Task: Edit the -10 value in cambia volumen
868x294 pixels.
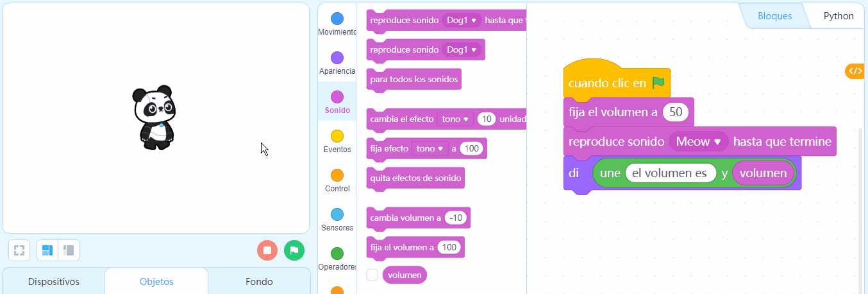Action: tap(456, 218)
